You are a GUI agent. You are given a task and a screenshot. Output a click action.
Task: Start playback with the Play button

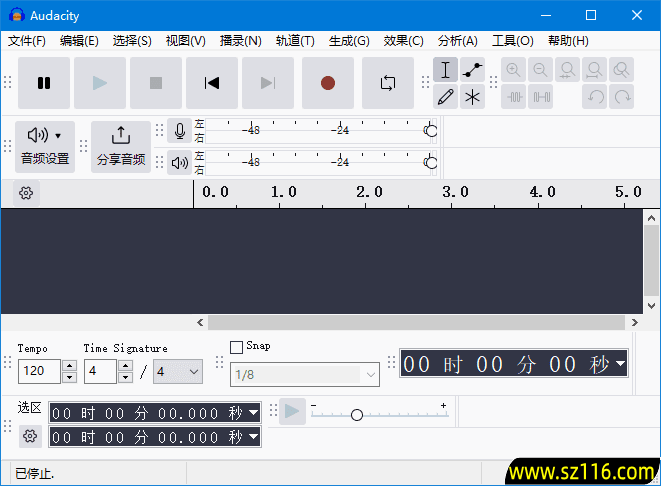click(100, 83)
